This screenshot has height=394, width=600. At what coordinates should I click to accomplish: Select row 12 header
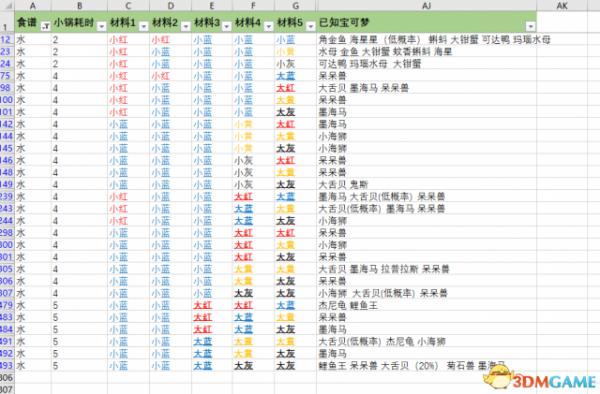[x=7, y=39]
